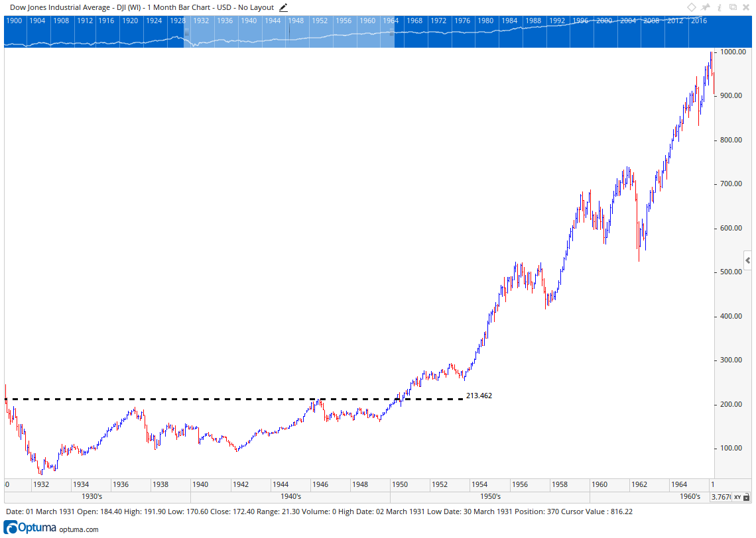Image resolution: width=756 pixels, height=538 pixels.
Task: Click the 213.462 price label
Action: click(x=479, y=396)
